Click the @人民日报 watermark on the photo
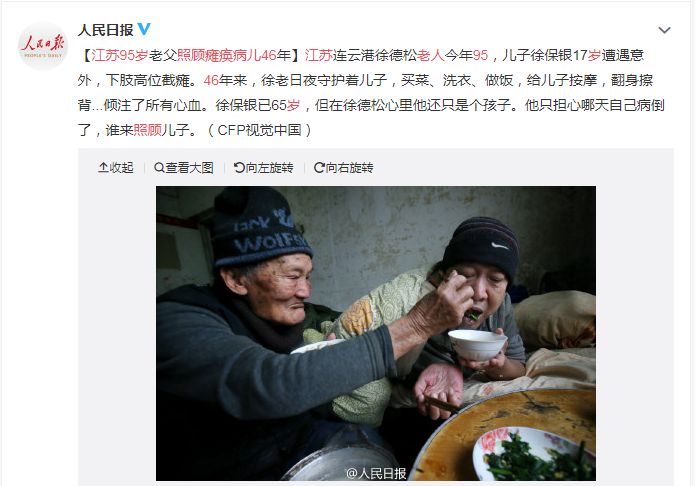The height and width of the screenshot is (486, 695). tap(376, 473)
